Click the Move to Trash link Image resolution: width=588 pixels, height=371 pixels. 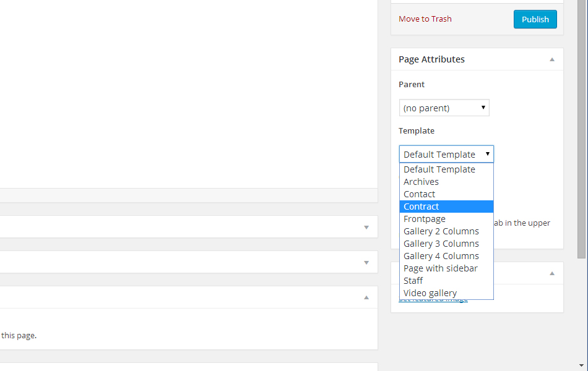point(425,19)
